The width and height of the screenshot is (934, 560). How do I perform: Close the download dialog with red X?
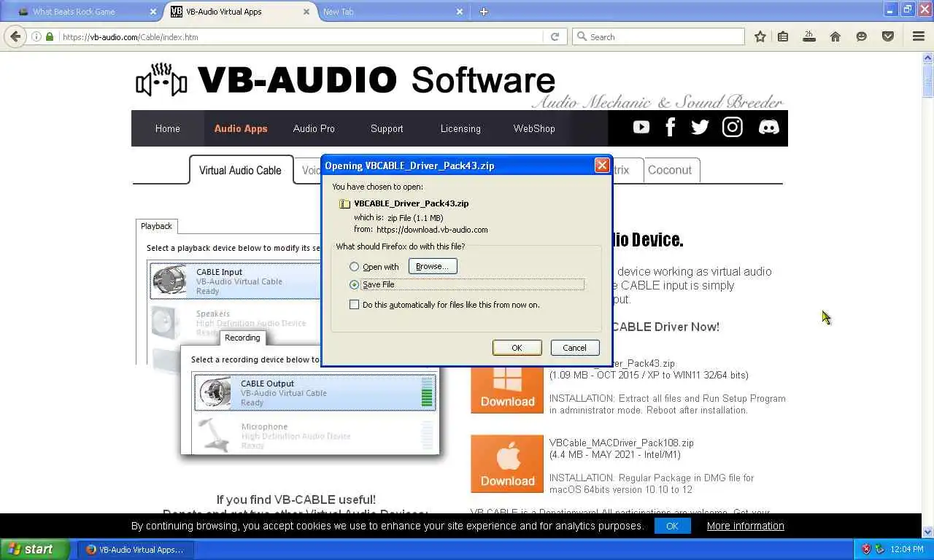[x=602, y=166]
